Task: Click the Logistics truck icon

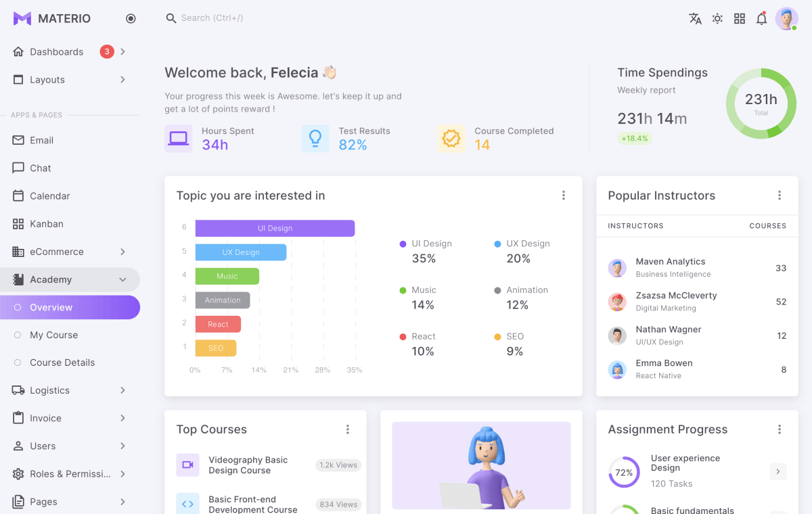Action: point(18,390)
